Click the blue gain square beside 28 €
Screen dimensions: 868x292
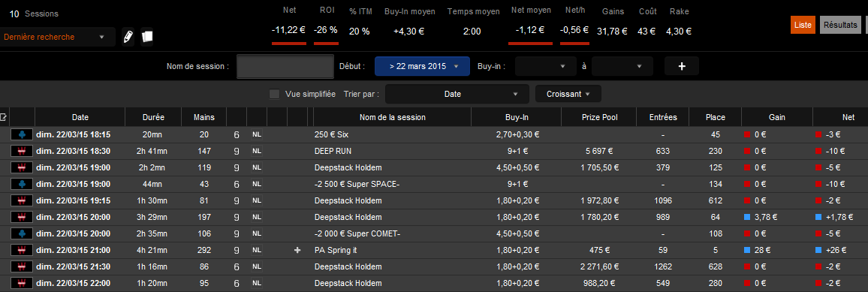[747, 251]
